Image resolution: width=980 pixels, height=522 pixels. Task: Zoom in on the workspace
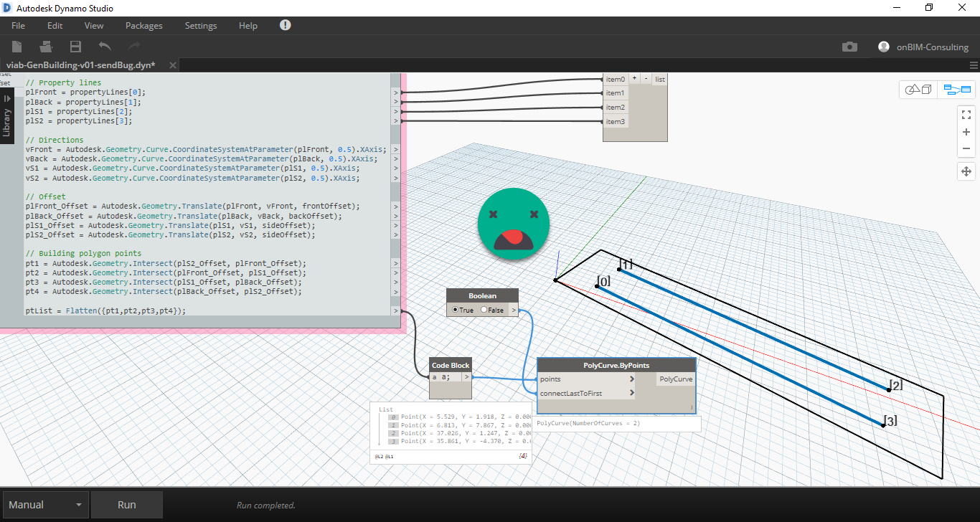click(966, 132)
